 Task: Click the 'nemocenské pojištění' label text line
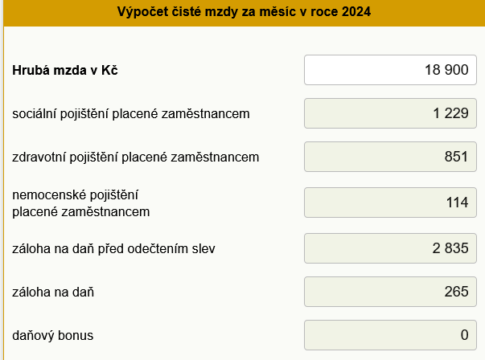(x=75, y=195)
